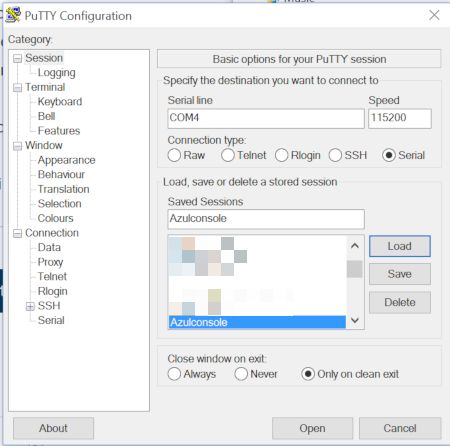The width and height of the screenshot is (450, 446).
Task: Collapse the Connection tree node
Action: pos(17,233)
